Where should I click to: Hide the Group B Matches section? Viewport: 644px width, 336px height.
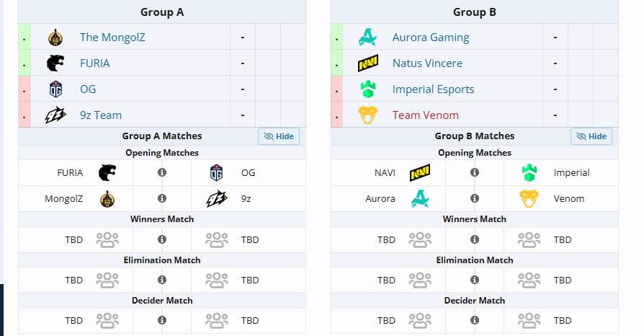pos(591,136)
